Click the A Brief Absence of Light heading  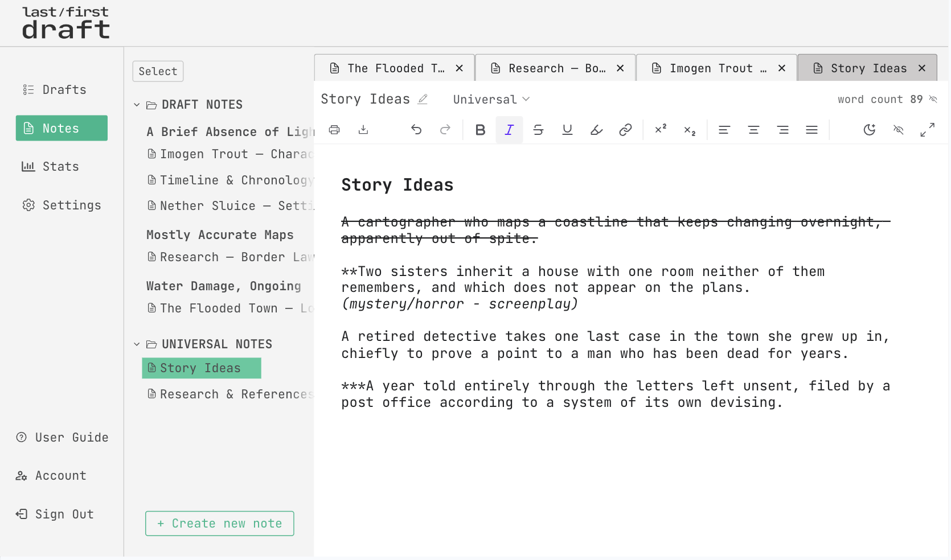[230, 132]
